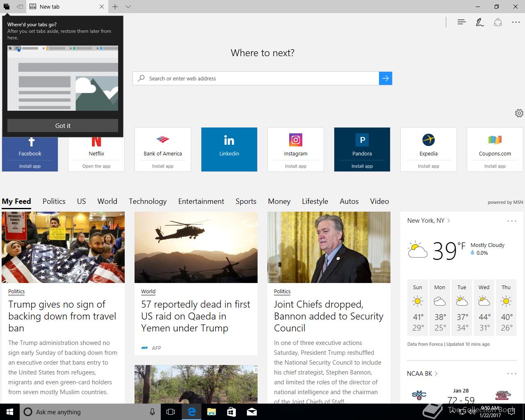Open the Bannon article photo thumbnail
This screenshot has height=420, width=525.
pyautogui.click(x=329, y=247)
